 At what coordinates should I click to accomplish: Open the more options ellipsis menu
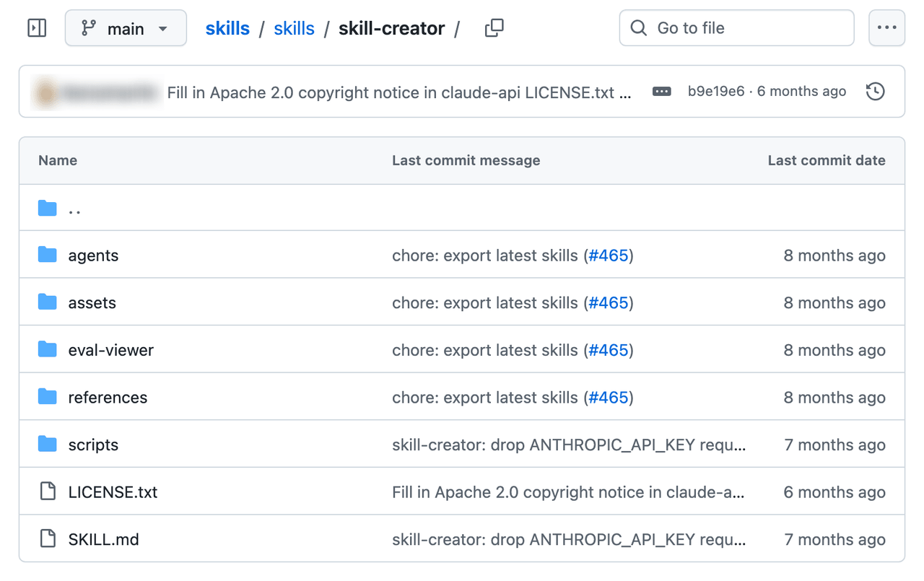tap(886, 28)
